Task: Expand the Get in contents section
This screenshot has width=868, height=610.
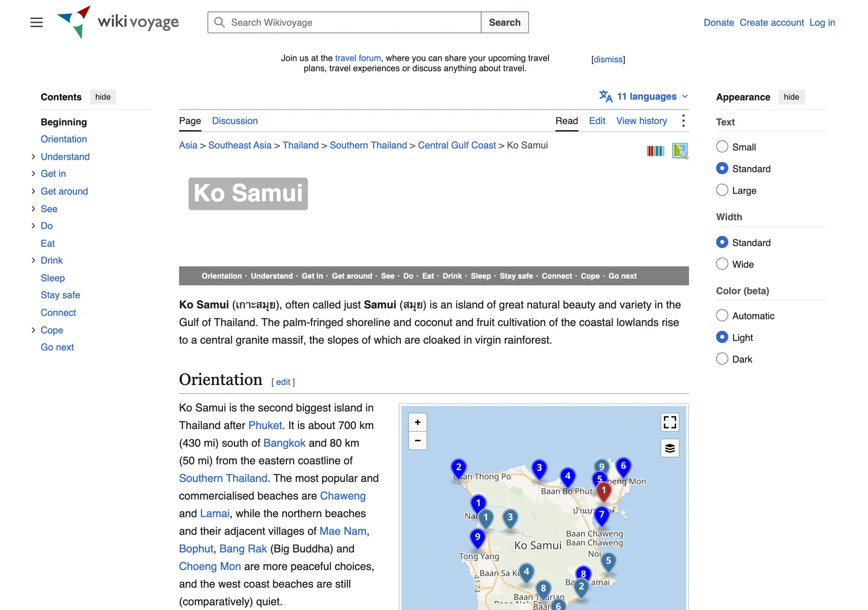Action: 33,174
